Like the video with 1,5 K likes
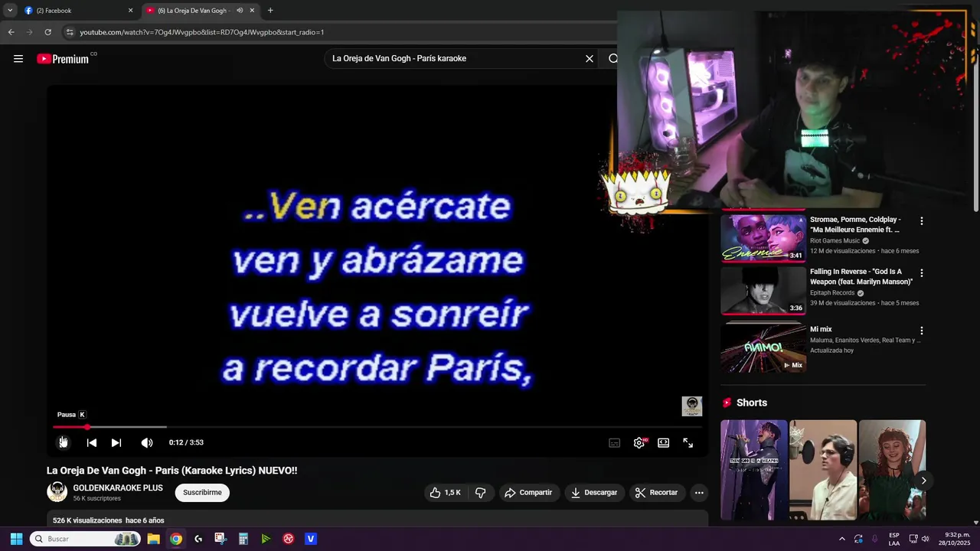Viewport: 980px width, 551px height. [x=446, y=493]
